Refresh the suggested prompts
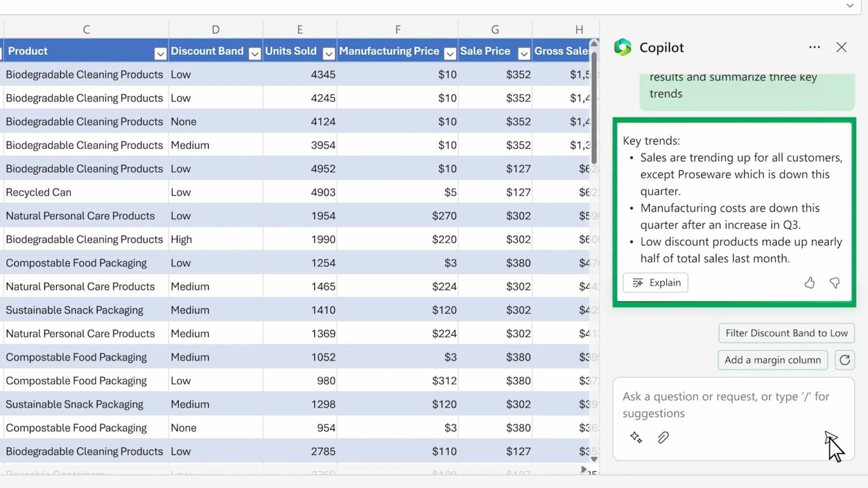The height and width of the screenshot is (488, 868). coord(845,360)
